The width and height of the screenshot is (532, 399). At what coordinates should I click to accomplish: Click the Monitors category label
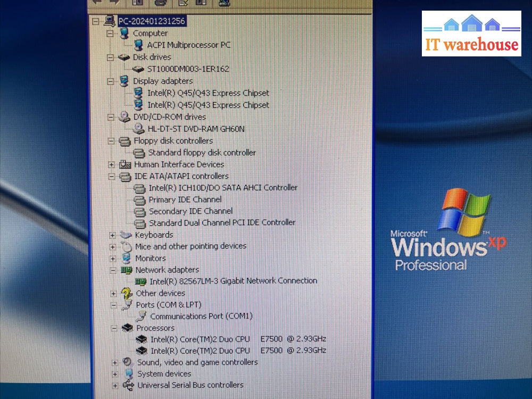(x=150, y=259)
